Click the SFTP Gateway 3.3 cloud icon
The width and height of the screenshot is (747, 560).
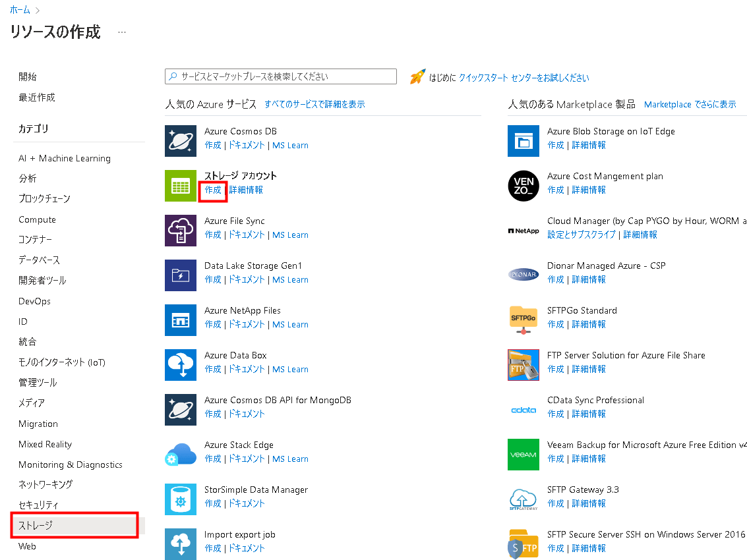tap(523, 499)
